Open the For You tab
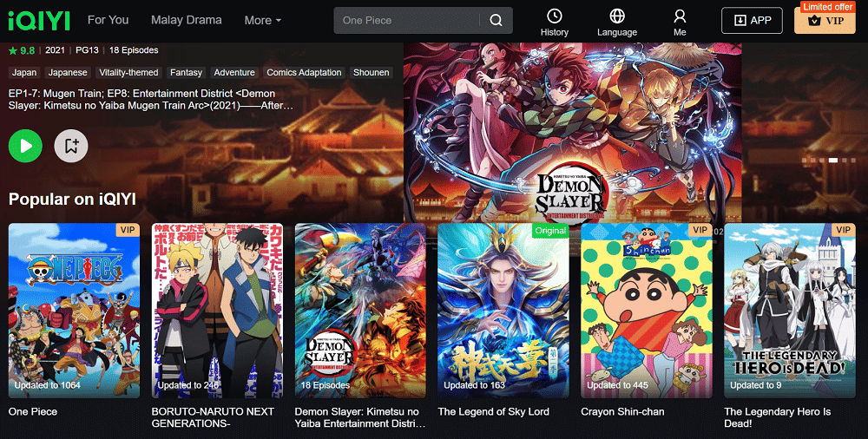Image resolution: width=868 pixels, height=439 pixels. [x=108, y=20]
